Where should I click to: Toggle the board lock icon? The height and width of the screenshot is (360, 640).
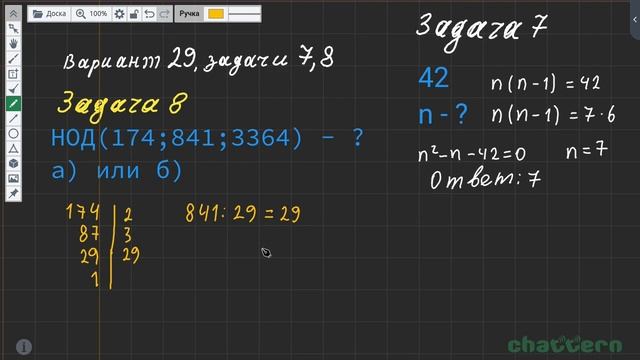click(134, 14)
